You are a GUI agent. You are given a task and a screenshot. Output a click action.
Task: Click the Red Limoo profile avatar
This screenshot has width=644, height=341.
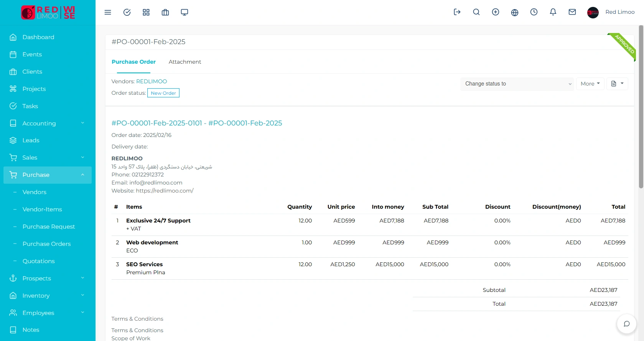point(593,13)
